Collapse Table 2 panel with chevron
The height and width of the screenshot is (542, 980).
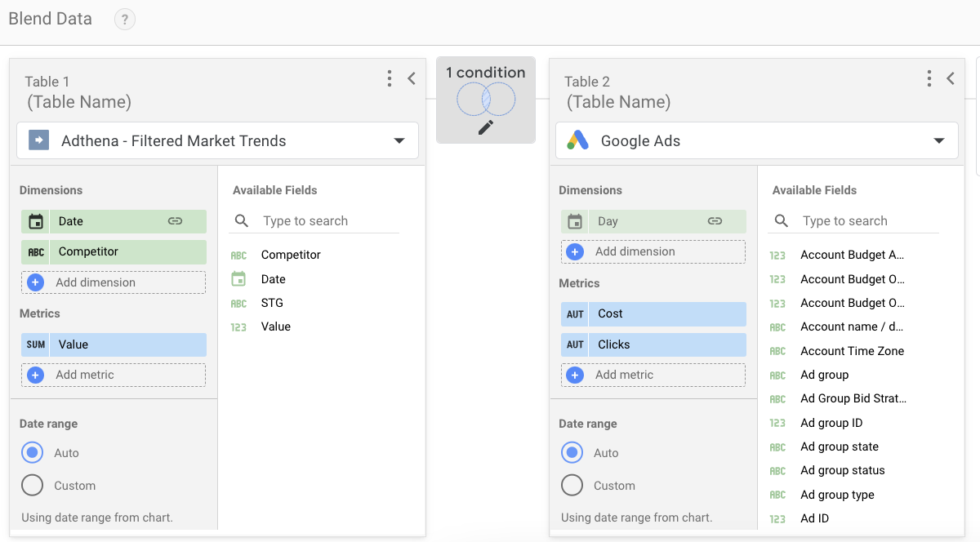click(951, 78)
